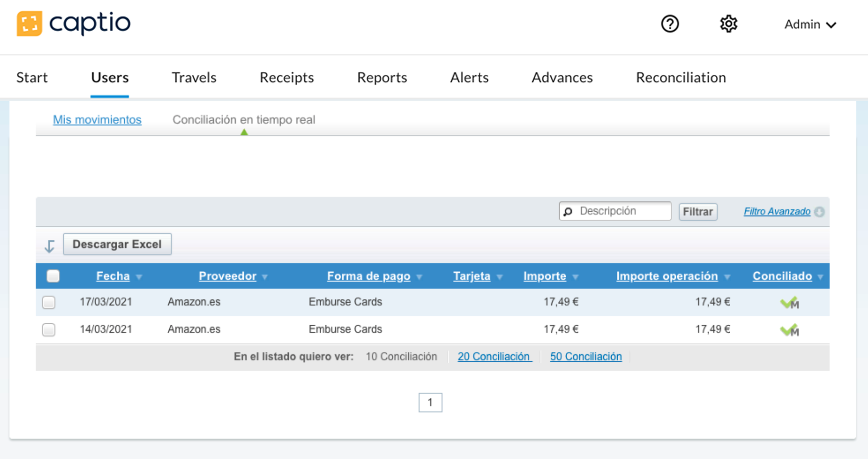Open the Conciliado column filter arrow
Screen dimensions: 868x459
pyautogui.click(x=820, y=277)
